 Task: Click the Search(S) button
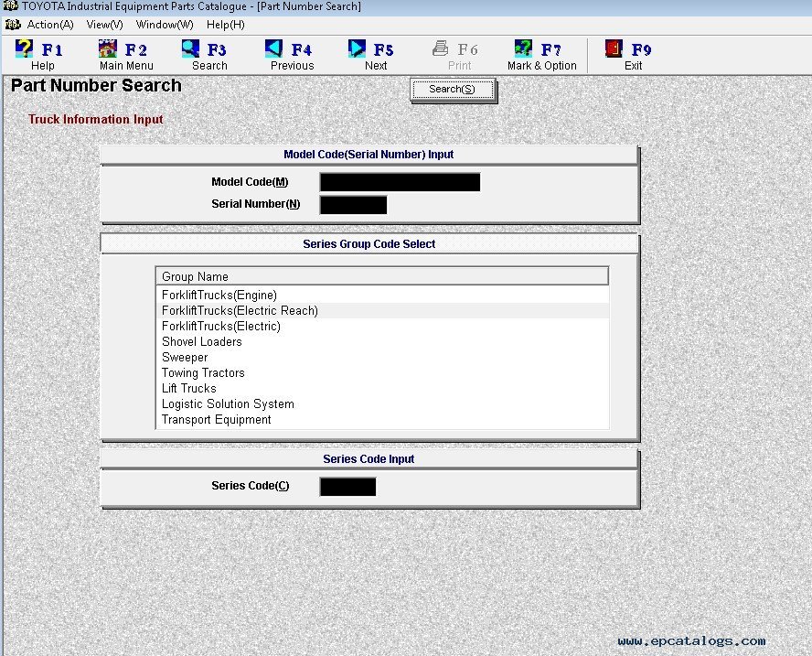[x=453, y=90]
